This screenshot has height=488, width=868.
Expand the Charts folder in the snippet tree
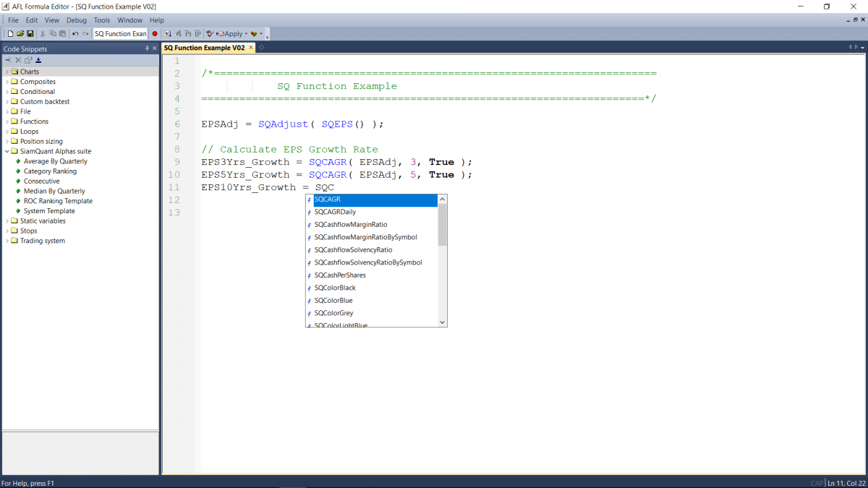click(x=7, y=72)
